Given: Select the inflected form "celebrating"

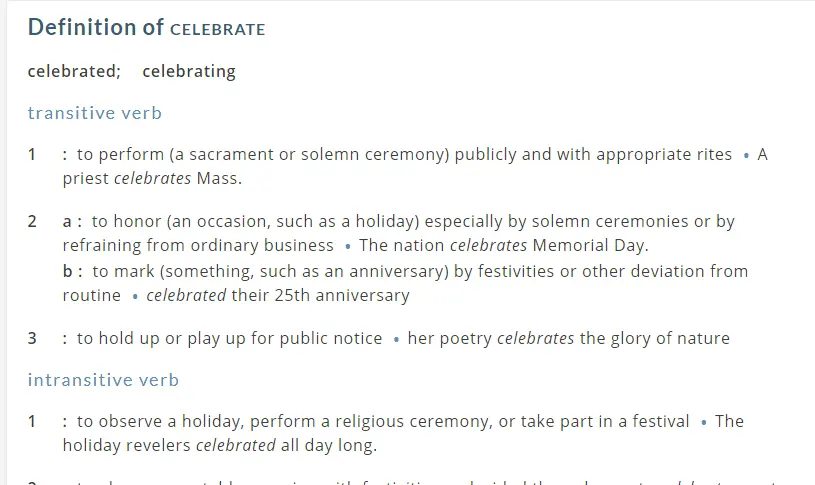Looking at the screenshot, I should pyautogui.click(x=189, y=71).
